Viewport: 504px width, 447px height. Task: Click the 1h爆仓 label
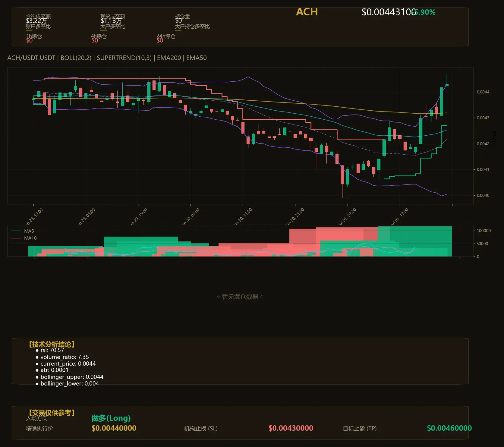[x=34, y=36]
